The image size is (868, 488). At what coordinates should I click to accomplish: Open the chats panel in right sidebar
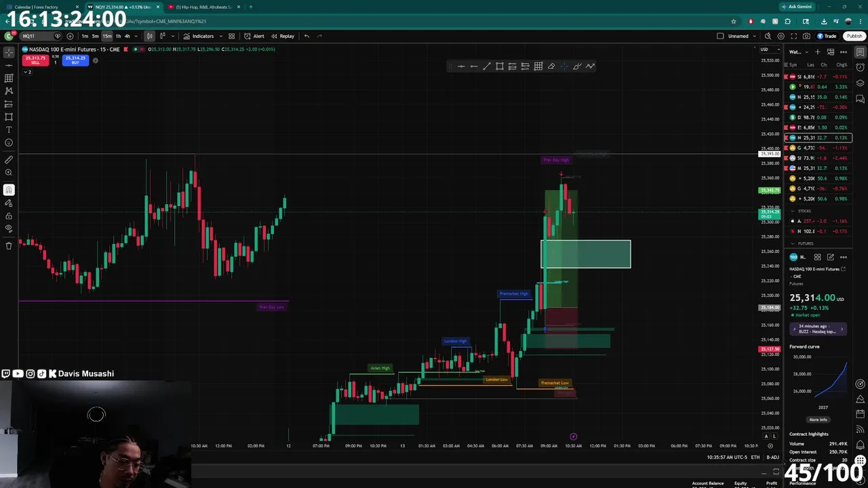[x=861, y=99]
